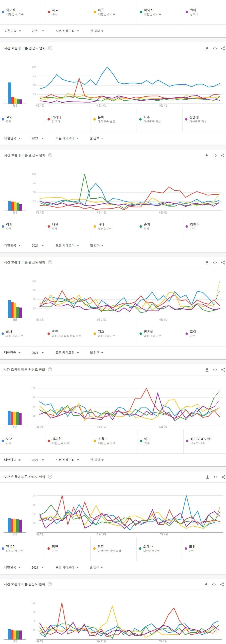Expand 웹 검색 dropdown under the 모모 row
Screen dimensions: 226x644
97,460
